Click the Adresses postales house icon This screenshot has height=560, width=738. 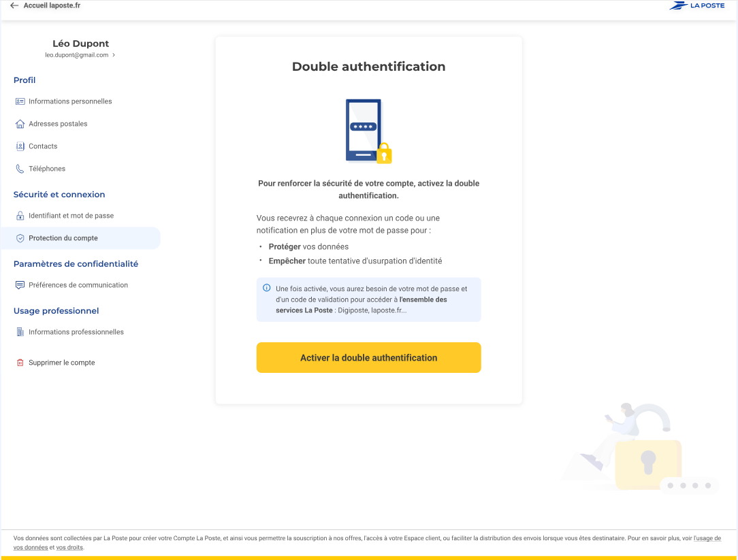[x=20, y=124]
